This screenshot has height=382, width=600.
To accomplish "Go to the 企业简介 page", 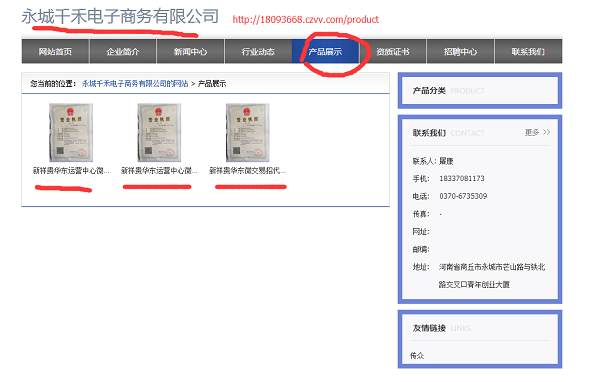I will coord(123,51).
